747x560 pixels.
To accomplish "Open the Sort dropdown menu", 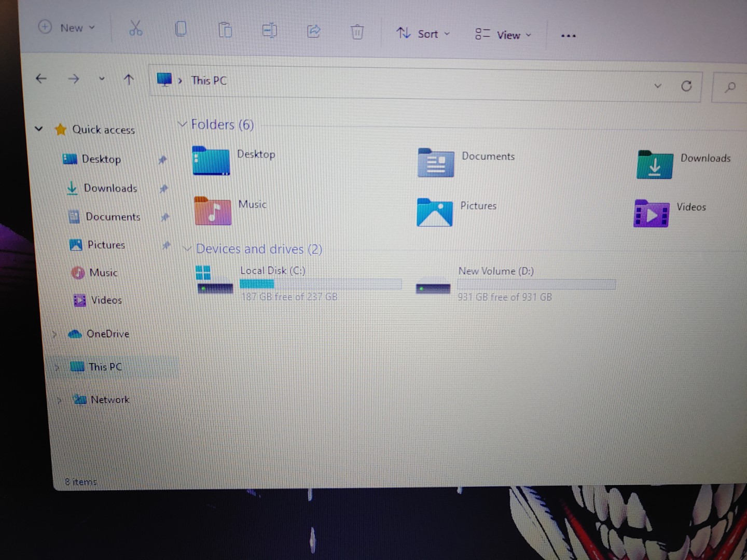I will tap(423, 34).
